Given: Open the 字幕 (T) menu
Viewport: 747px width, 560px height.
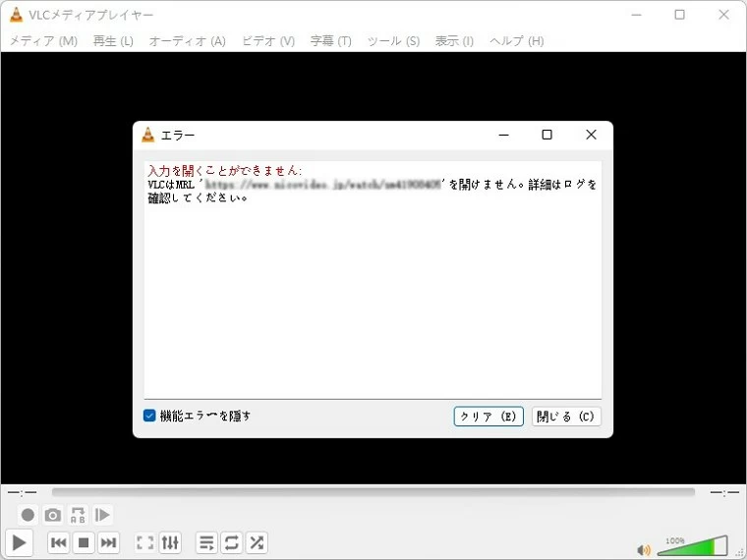Looking at the screenshot, I should [x=330, y=41].
